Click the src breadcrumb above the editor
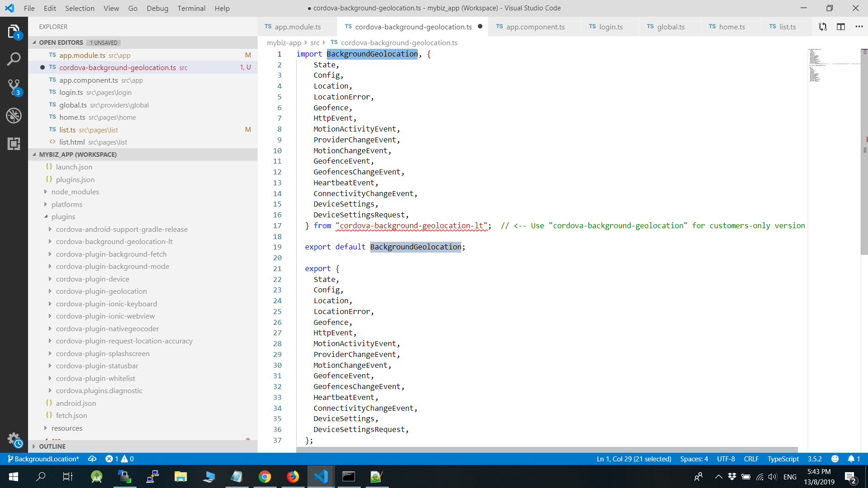 click(315, 42)
